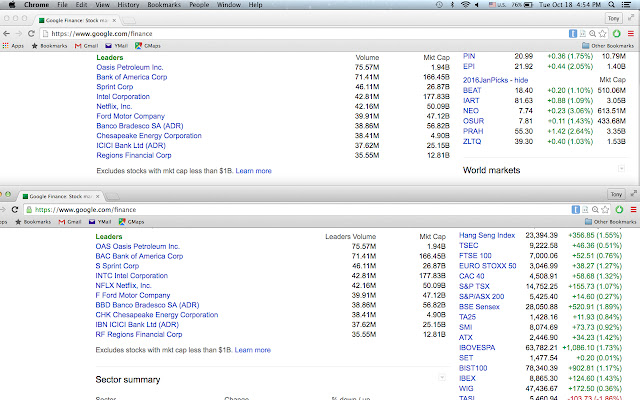
Task: Open a new tab in top window
Action: click(129, 20)
